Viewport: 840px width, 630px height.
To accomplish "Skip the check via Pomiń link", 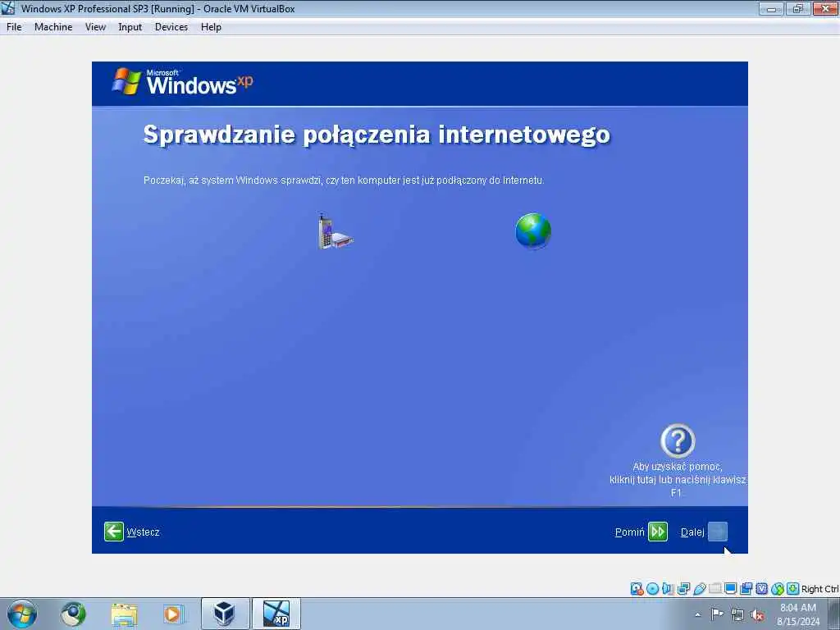I will tap(629, 532).
